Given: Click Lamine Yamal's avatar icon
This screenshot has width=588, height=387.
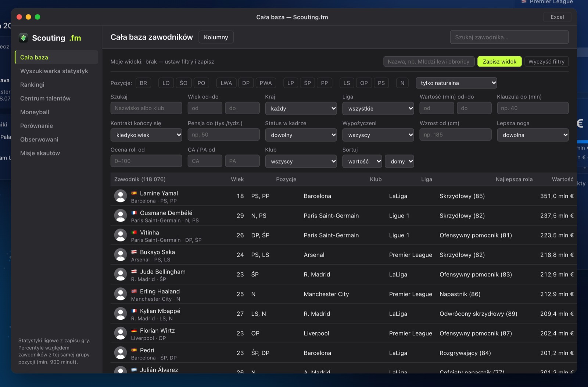Looking at the screenshot, I should click(121, 196).
